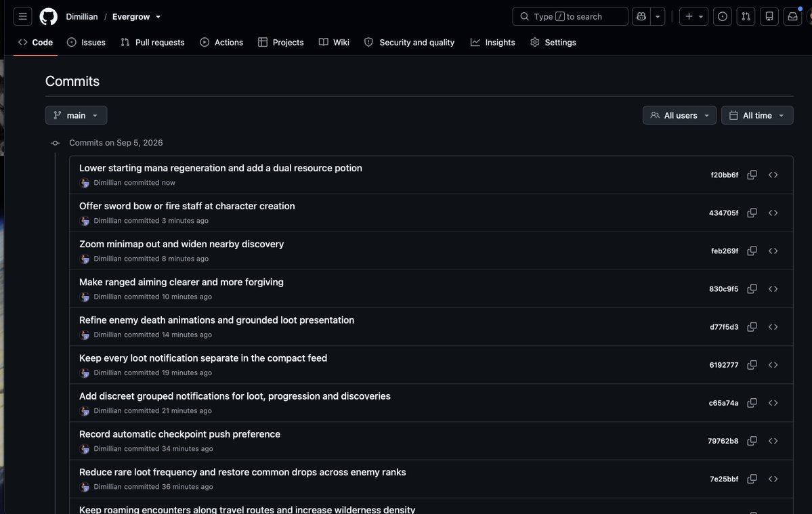Go to GitHub home via Octocat logo
The height and width of the screenshot is (514, 812).
(x=49, y=16)
